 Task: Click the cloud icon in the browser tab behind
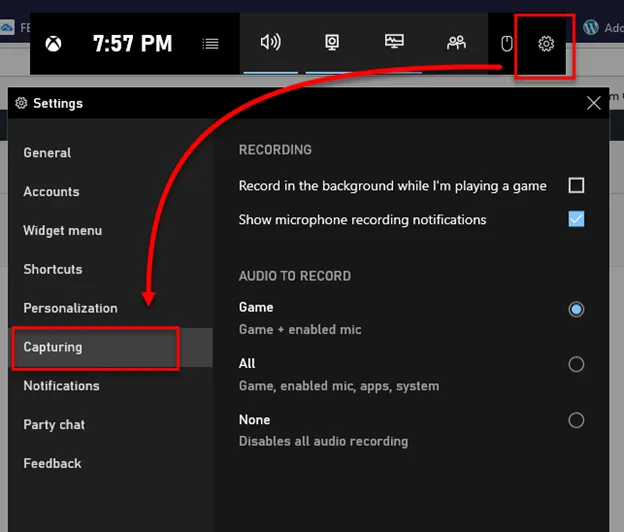tap(7, 27)
